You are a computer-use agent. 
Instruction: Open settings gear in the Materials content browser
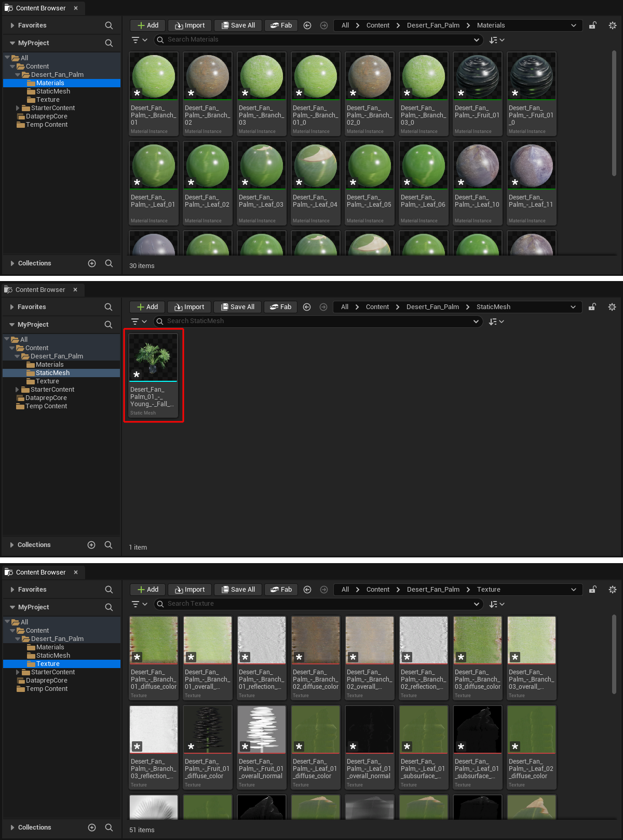(613, 25)
